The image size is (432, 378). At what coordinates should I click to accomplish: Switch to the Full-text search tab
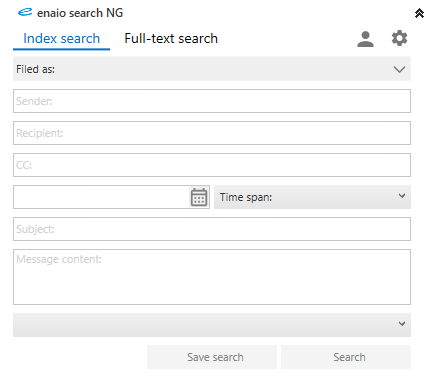(x=171, y=39)
